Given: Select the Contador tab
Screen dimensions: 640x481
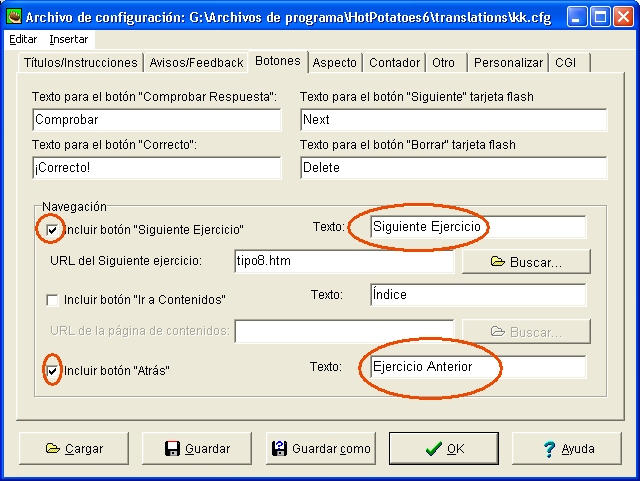Looking at the screenshot, I should [394, 62].
